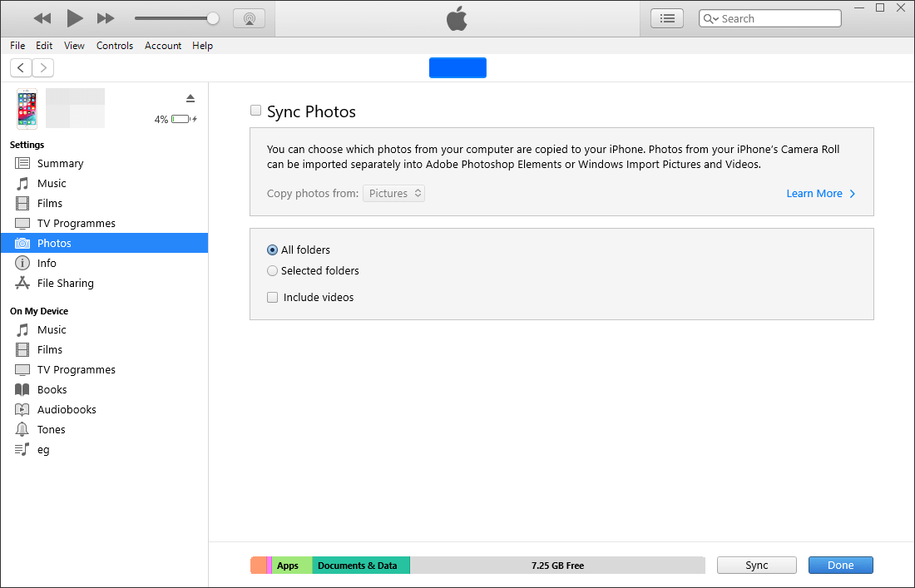Open the Help menu
The image size is (915, 588).
(x=202, y=46)
